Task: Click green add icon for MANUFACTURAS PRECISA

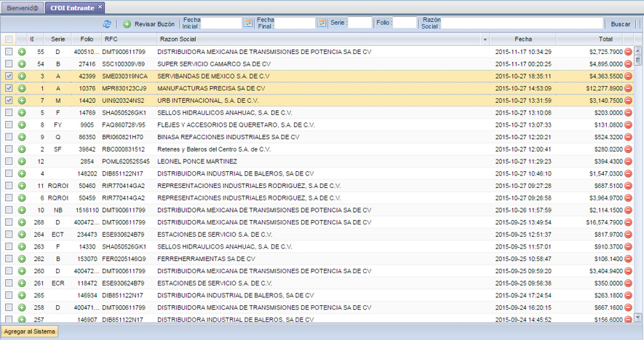Action: click(22, 88)
